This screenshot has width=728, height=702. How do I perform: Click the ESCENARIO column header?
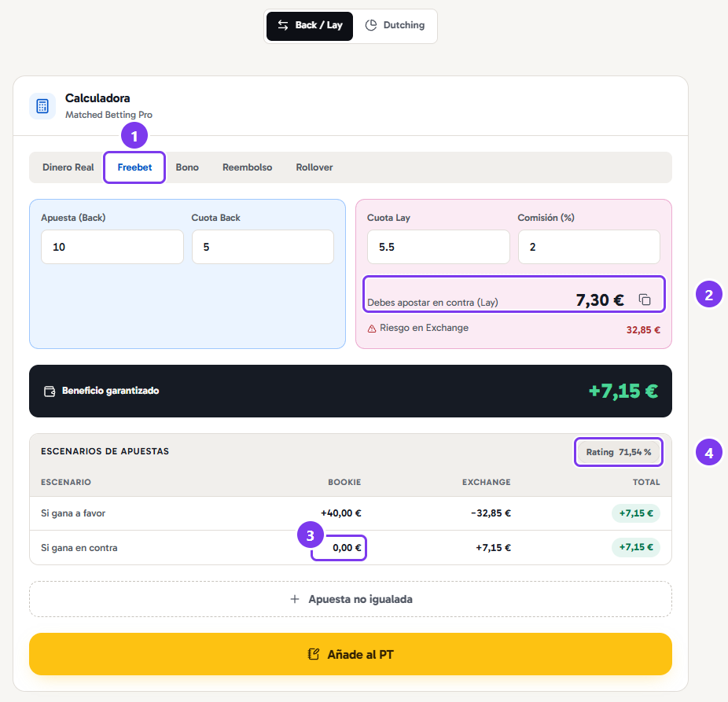(x=66, y=482)
